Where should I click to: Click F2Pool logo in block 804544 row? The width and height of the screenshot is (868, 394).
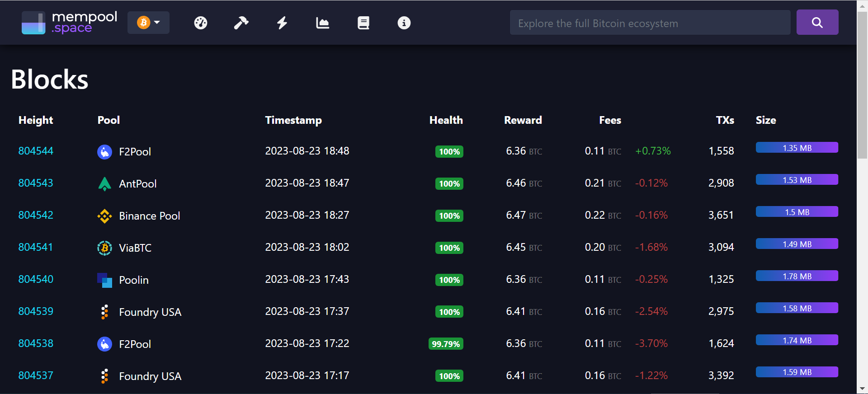point(104,152)
